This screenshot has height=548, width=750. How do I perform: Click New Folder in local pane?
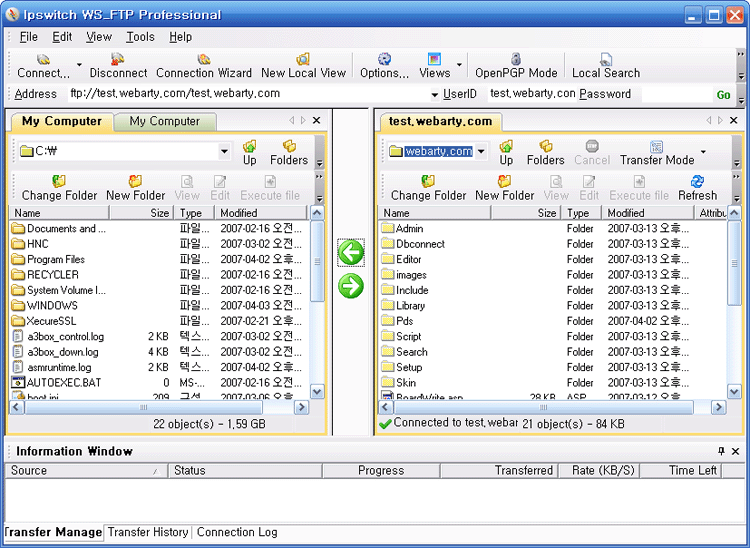click(x=135, y=188)
